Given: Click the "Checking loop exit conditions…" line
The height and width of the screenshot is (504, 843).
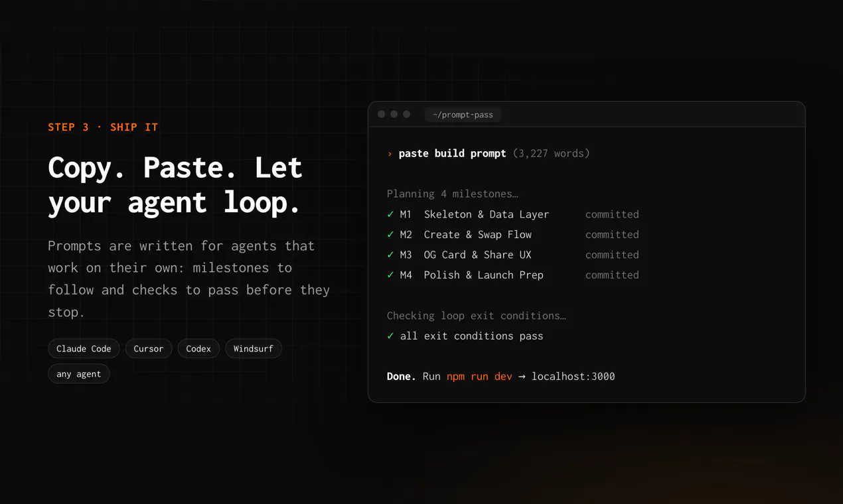Looking at the screenshot, I should pyautogui.click(x=477, y=316).
